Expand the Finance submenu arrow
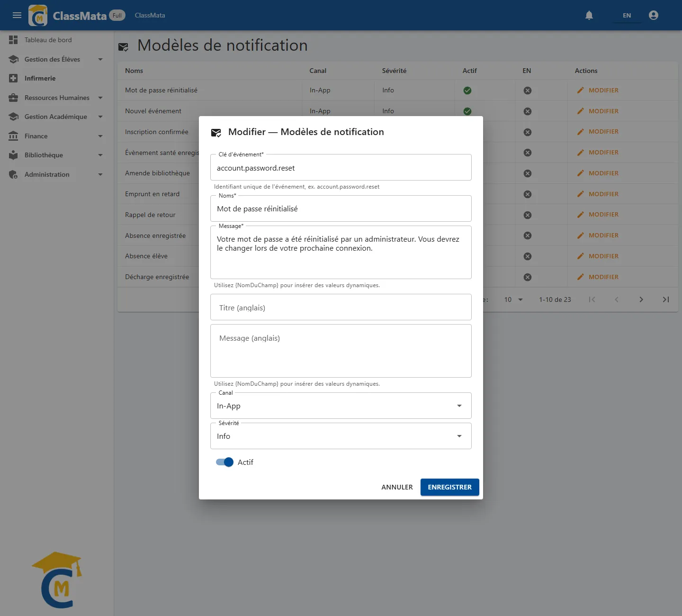This screenshot has width=682, height=616. click(x=100, y=136)
